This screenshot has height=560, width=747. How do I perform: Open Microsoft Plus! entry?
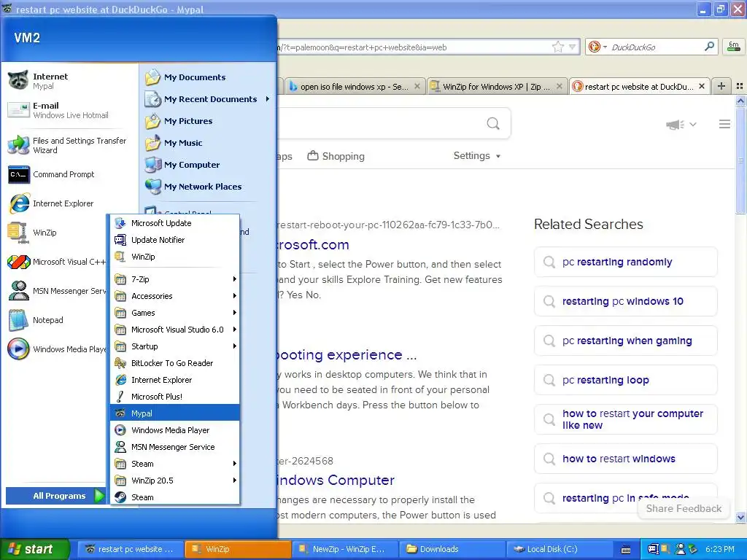[x=175, y=396]
